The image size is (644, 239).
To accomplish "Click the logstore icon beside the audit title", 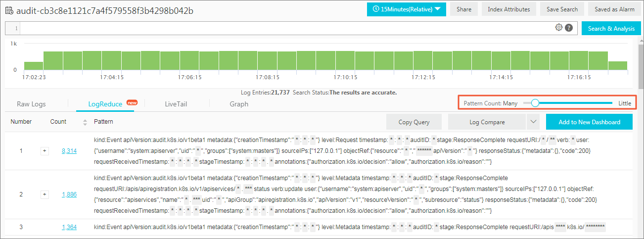I will pyautogui.click(x=9, y=10).
